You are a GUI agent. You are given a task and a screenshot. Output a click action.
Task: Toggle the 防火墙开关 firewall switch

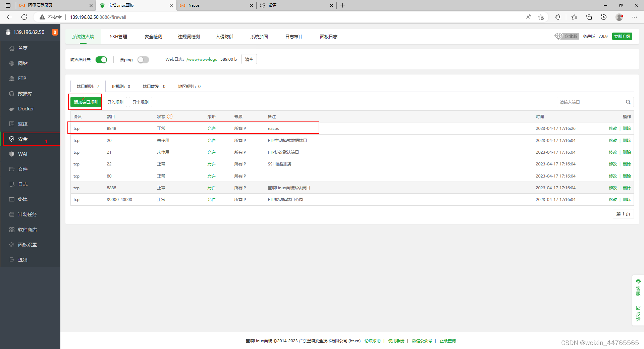coord(101,60)
